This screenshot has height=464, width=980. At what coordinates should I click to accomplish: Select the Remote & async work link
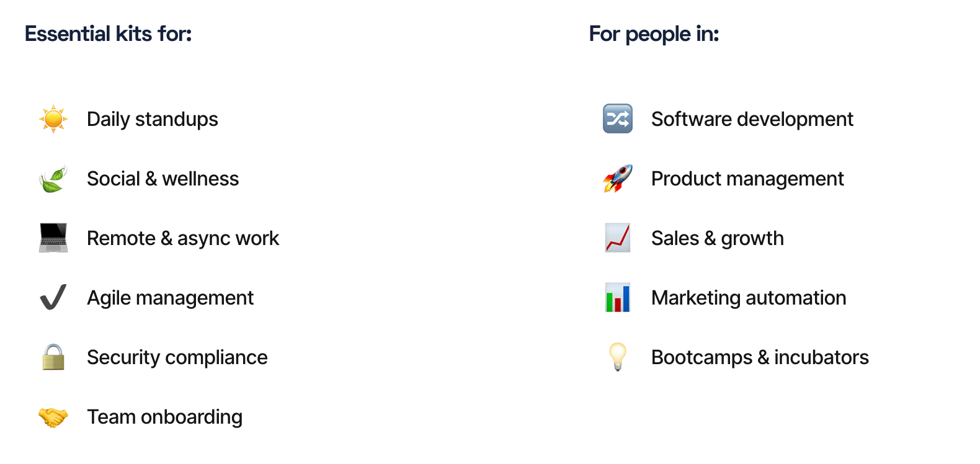click(183, 238)
